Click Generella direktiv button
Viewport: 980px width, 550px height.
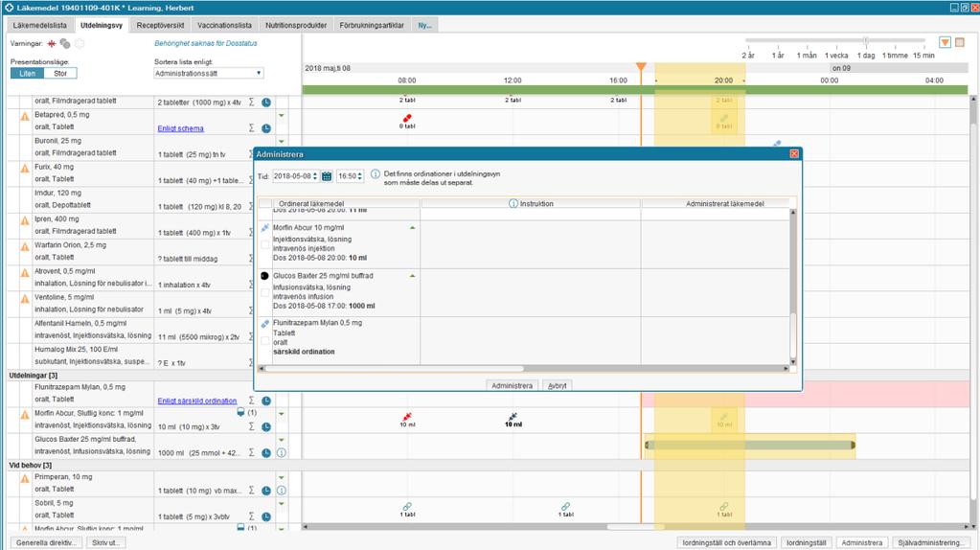45,542
